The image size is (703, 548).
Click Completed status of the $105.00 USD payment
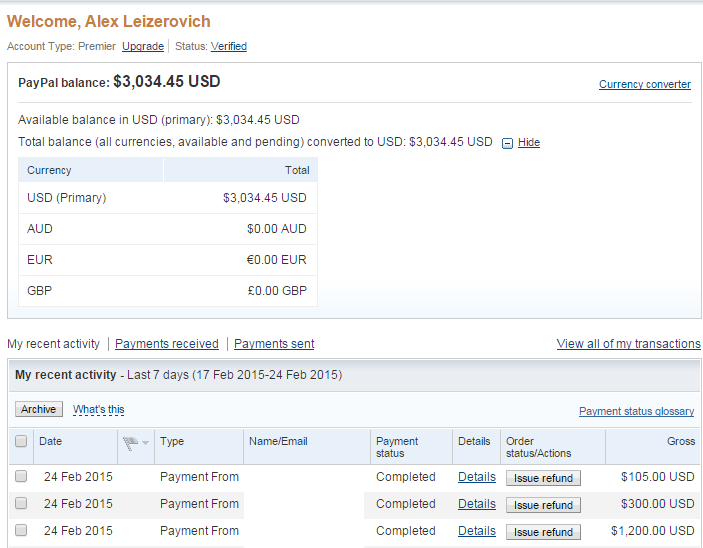coord(406,477)
